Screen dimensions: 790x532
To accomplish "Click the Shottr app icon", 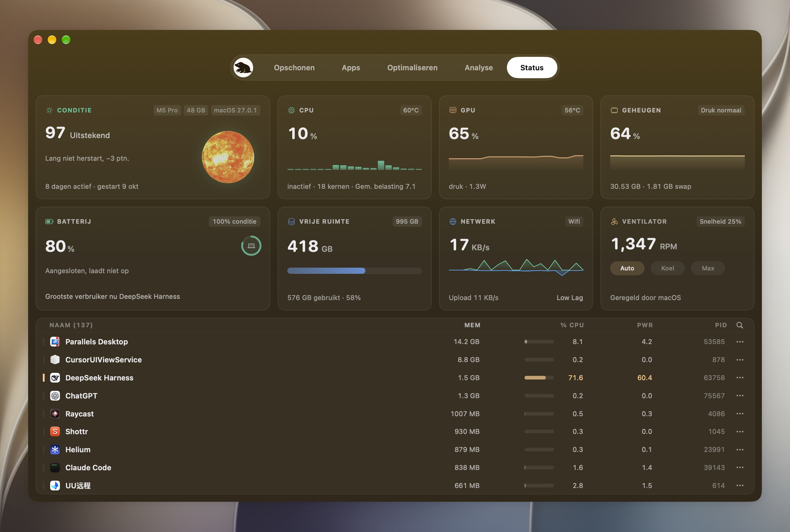I will (x=55, y=431).
